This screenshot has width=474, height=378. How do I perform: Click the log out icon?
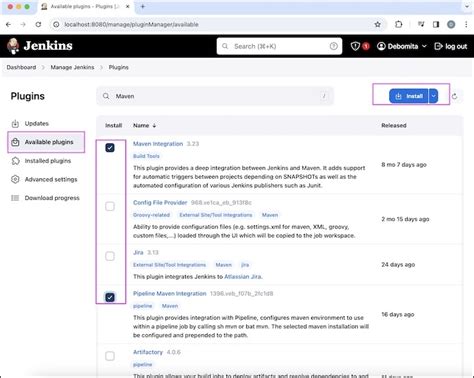pos(438,46)
